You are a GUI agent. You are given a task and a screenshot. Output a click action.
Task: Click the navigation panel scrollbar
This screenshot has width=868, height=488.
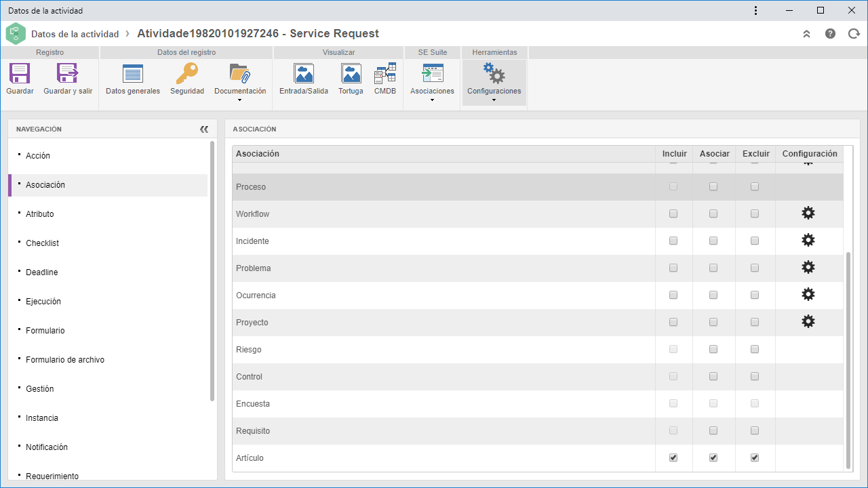click(x=212, y=271)
